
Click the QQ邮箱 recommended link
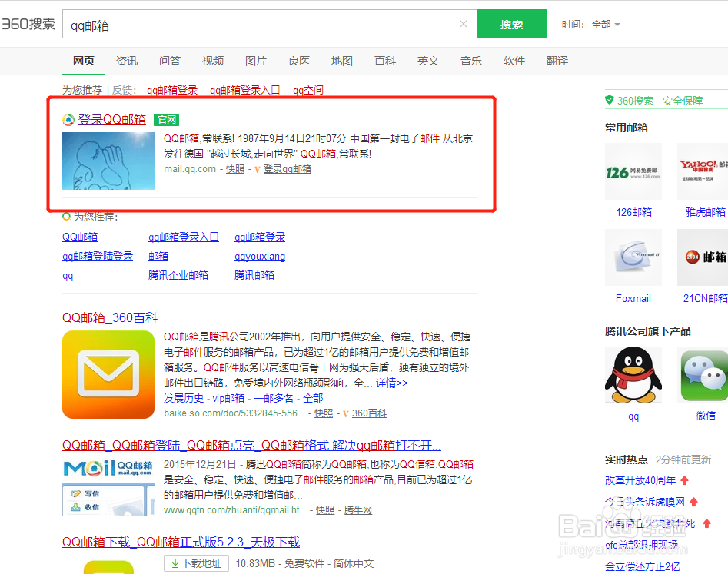(80, 237)
